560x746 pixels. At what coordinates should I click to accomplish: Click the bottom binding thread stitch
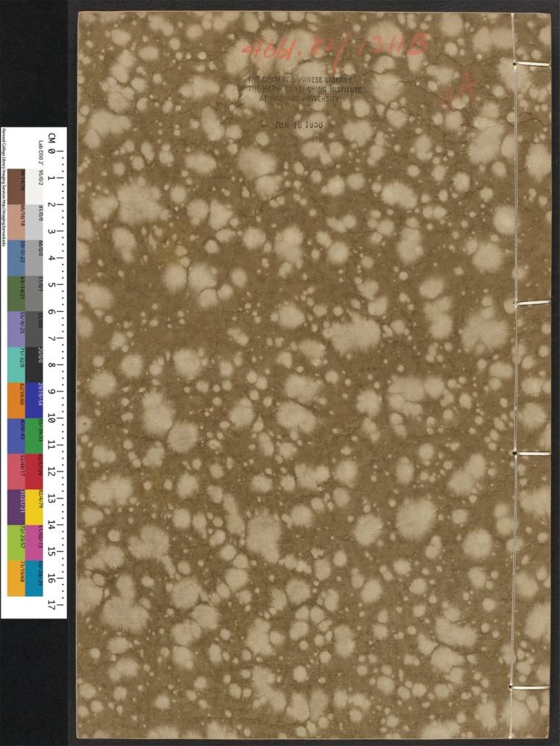coord(532,685)
